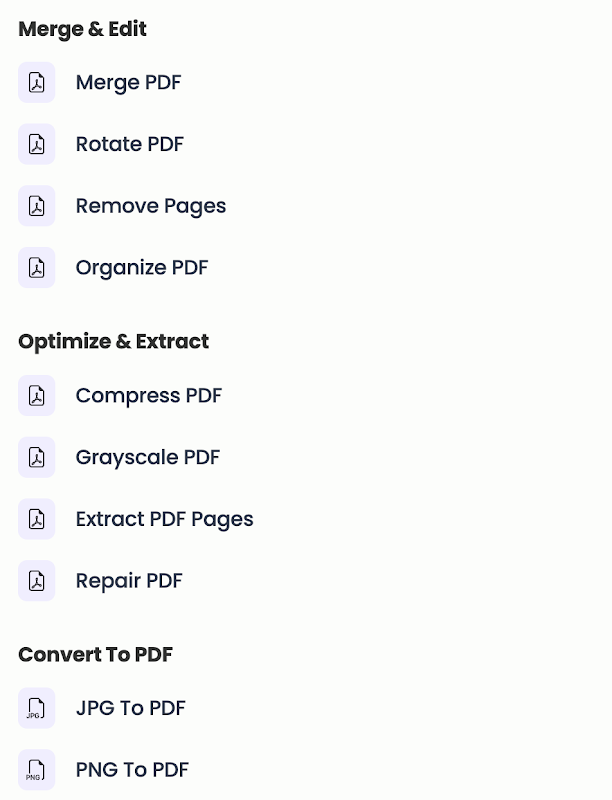612x800 pixels.
Task: Click the Organize PDF file icon
Action: coord(37,268)
